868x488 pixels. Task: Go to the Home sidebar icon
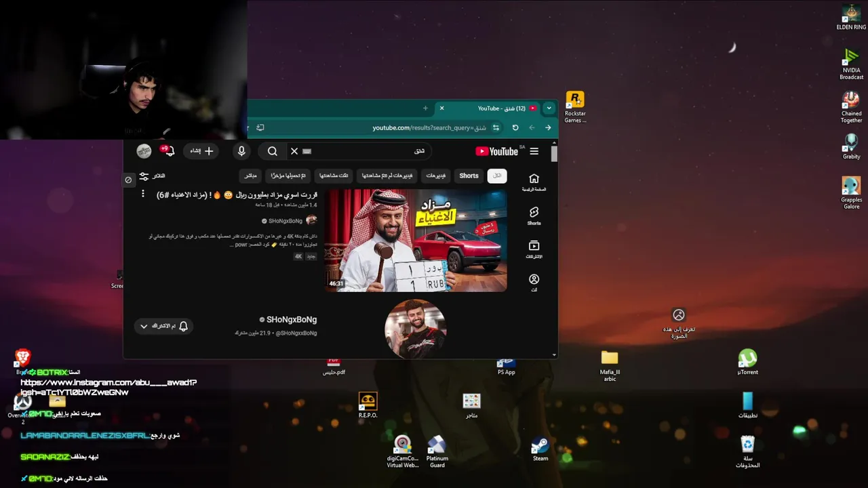(534, 182)
